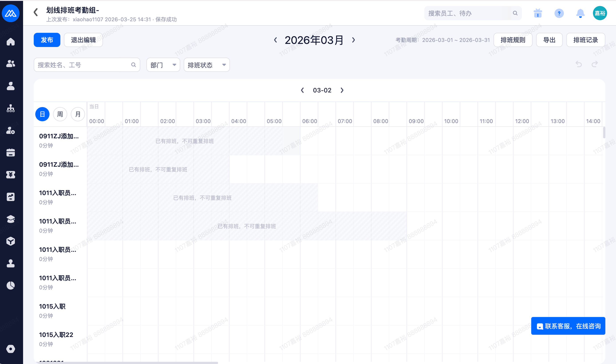Open the gift icon in header
Screen dimensions: 616x364
click(x=538, y=13)
